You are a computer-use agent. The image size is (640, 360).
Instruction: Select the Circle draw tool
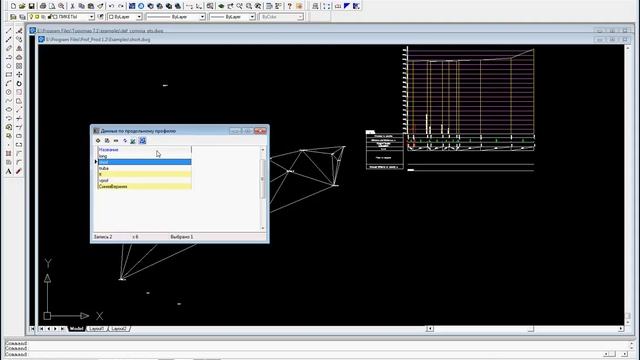(9, 92)
